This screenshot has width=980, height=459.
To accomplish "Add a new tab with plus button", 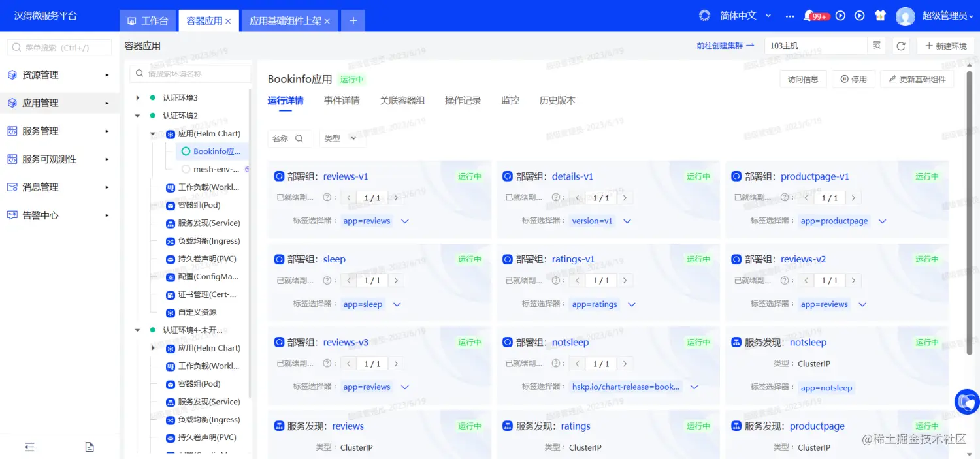I will click(353, 21).
